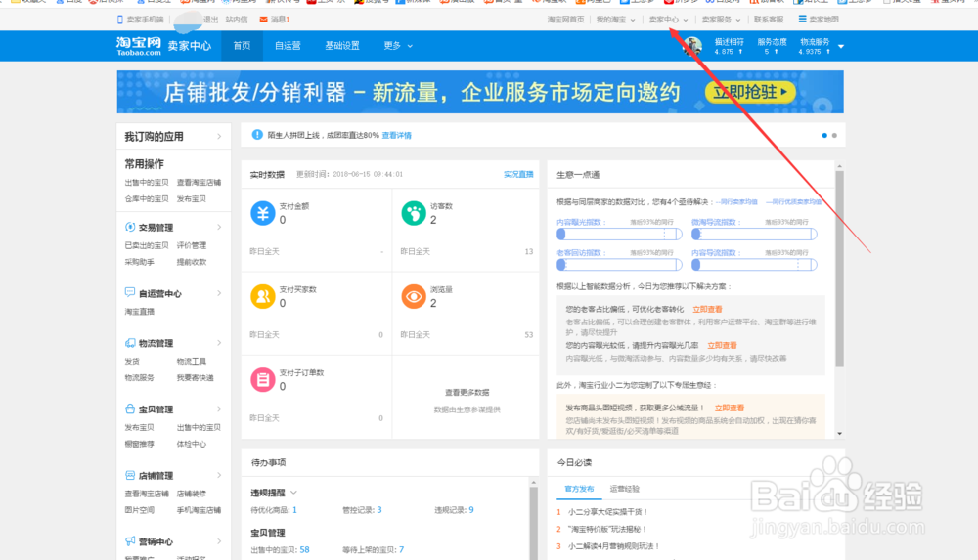Viewport: 978px width, 560px height.
Task: Click the 支付金额 yen icon
Action: point(262,213)
